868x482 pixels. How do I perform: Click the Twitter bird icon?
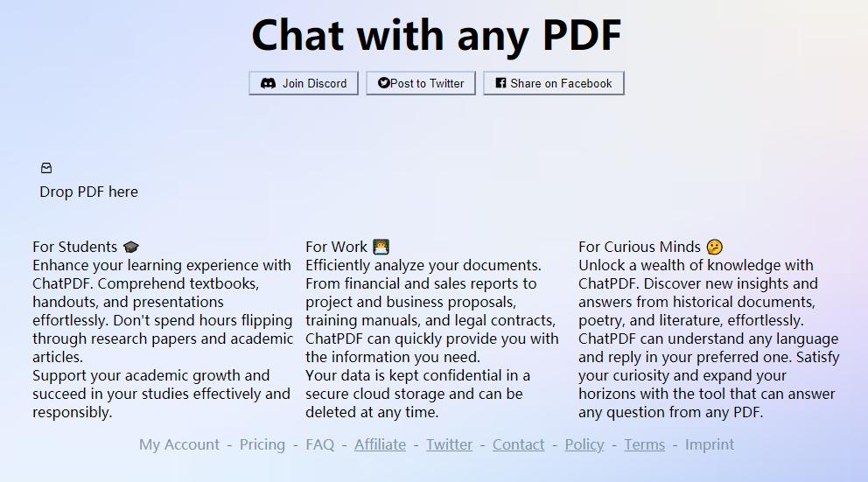(x=383, y=83)
